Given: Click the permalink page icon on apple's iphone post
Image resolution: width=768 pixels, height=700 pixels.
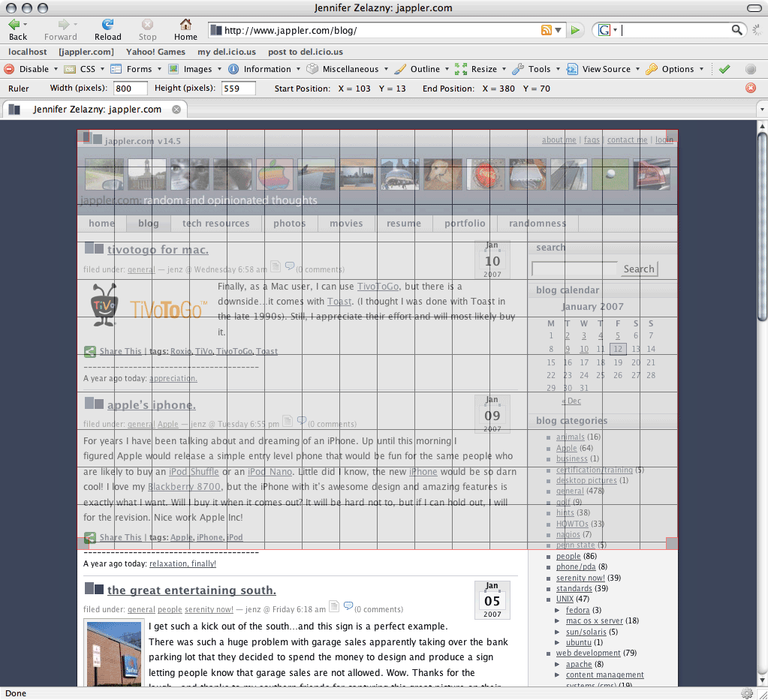Looking at the screenshot, I should [x=288, y=420].
